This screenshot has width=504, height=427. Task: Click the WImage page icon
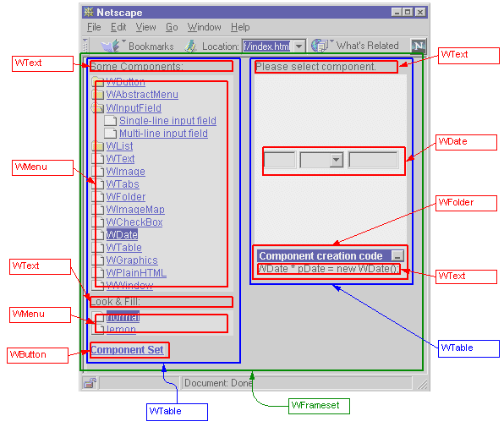tap(98, 172)
